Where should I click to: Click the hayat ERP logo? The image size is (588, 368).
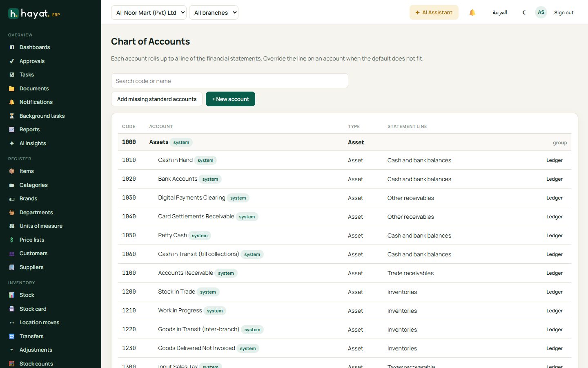pos(34,14)
